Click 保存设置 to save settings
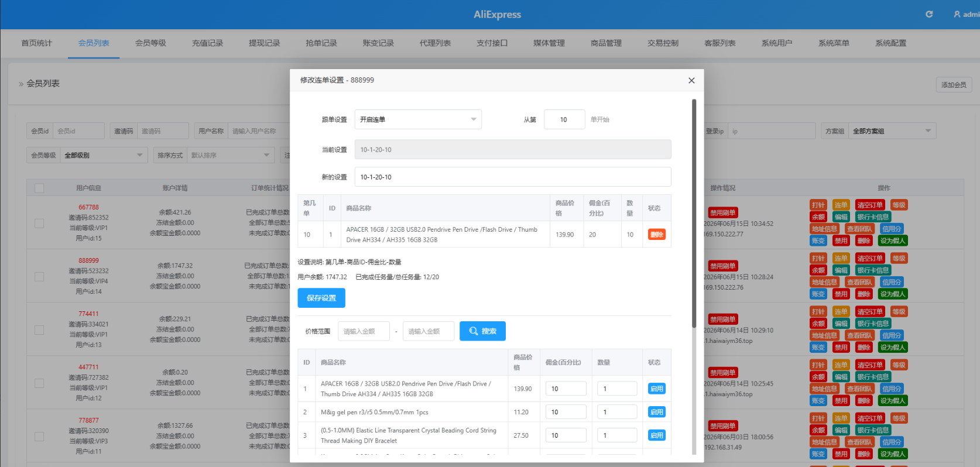This screenshot has width=980, height=467. (321, 298)
